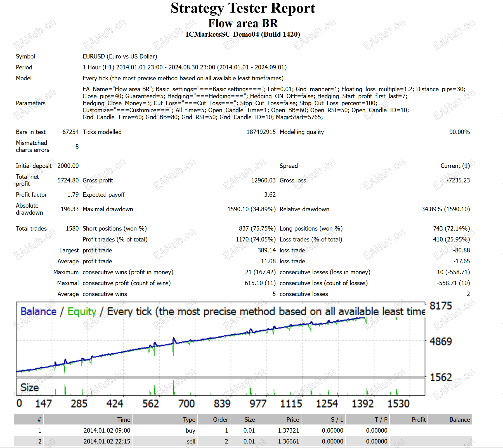Click maximal consecutive loss value -558.71 (10)
The height and width of the screenshot is (448, 503).
click(x=453, y=283)
